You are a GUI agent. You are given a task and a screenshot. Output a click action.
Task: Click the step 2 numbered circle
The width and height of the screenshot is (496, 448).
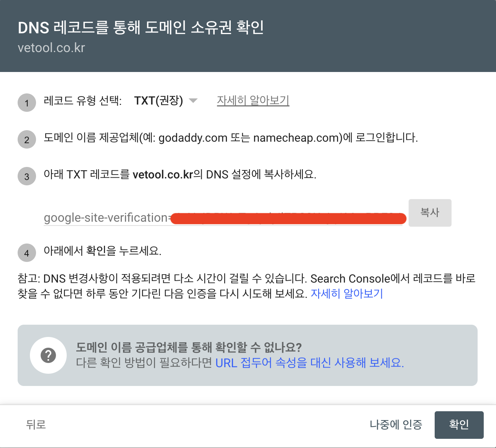[x=26, y=139]
